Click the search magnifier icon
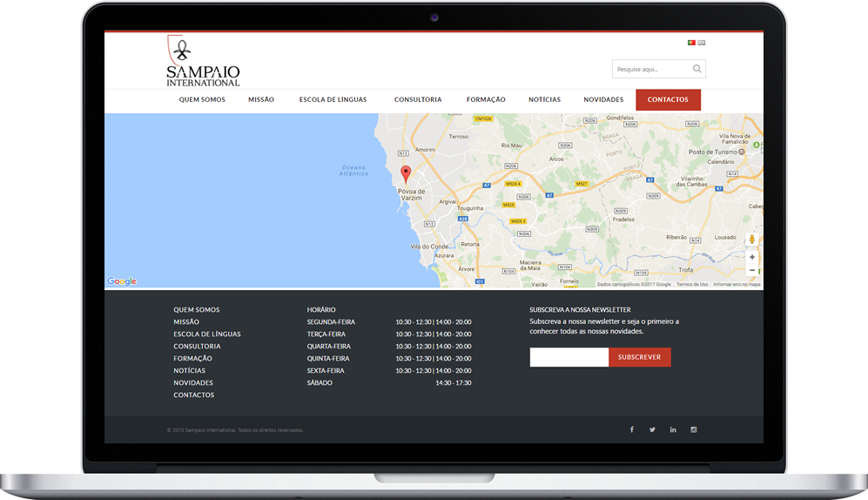868x500 pixels. click(696, 69)
